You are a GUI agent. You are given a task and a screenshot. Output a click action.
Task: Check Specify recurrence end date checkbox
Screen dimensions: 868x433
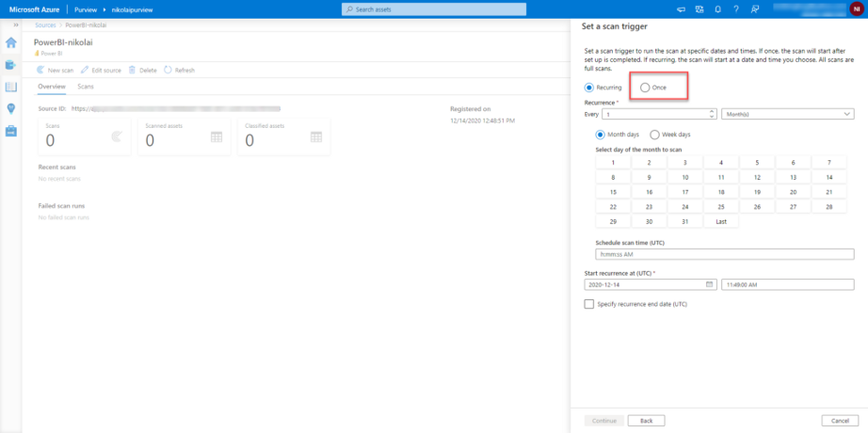coord(589,304)
